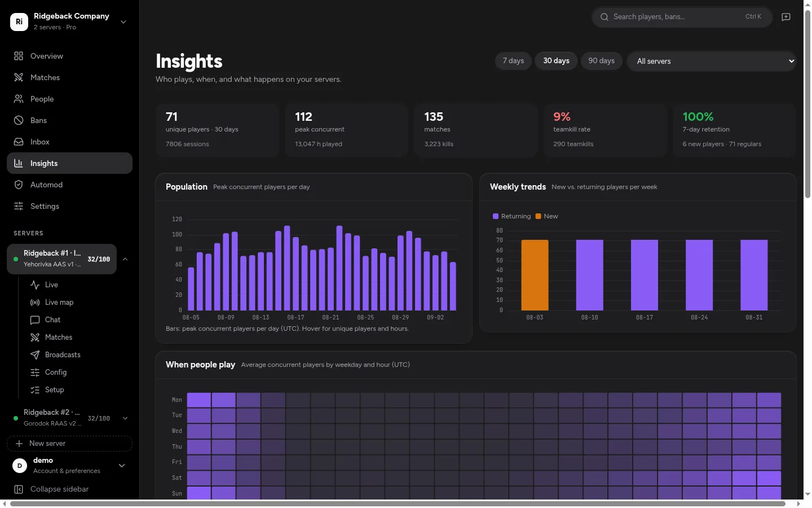This screenshot has height=508, width=812.
Task: Click the 112 peak concurrent stat card
Action: pos(346,130)
